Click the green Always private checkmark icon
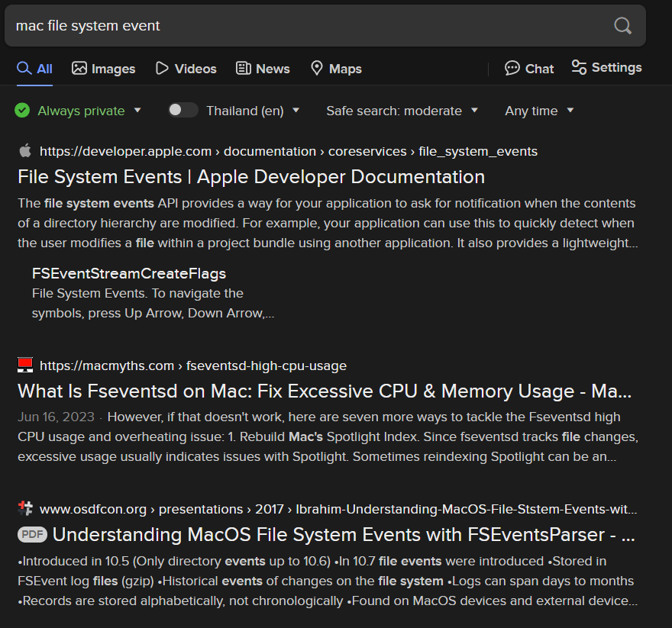Screen dimensions: 672x628 click(22, 111)
